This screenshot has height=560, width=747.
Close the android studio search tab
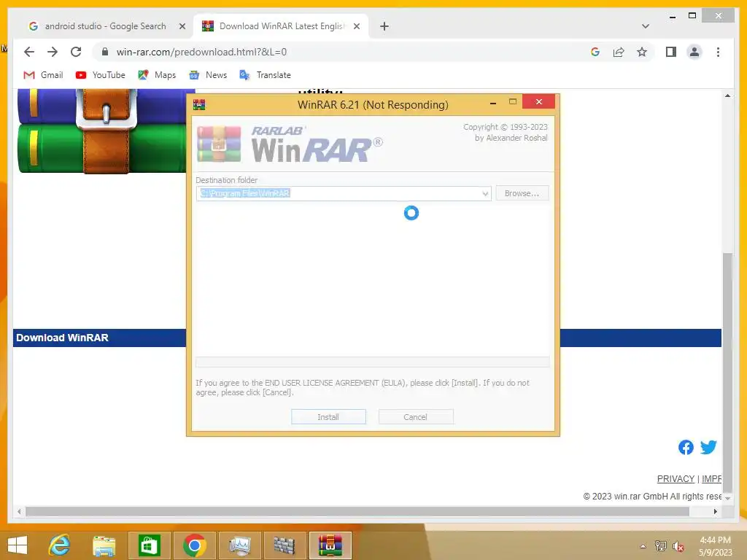point(182,26)
